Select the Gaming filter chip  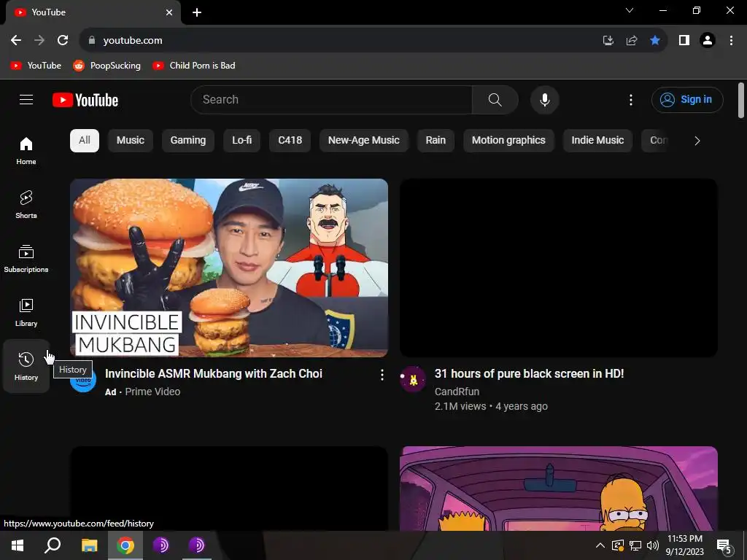pos(188,141)
